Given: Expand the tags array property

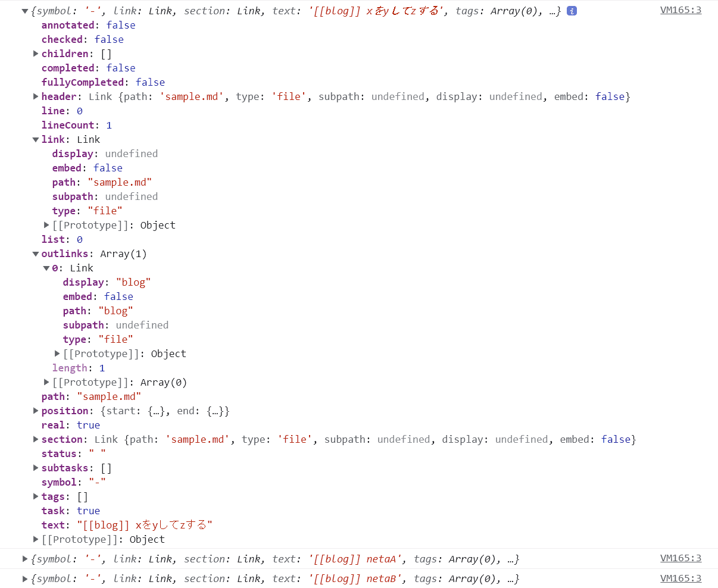Looking at the screenshot, I should 36,496.
